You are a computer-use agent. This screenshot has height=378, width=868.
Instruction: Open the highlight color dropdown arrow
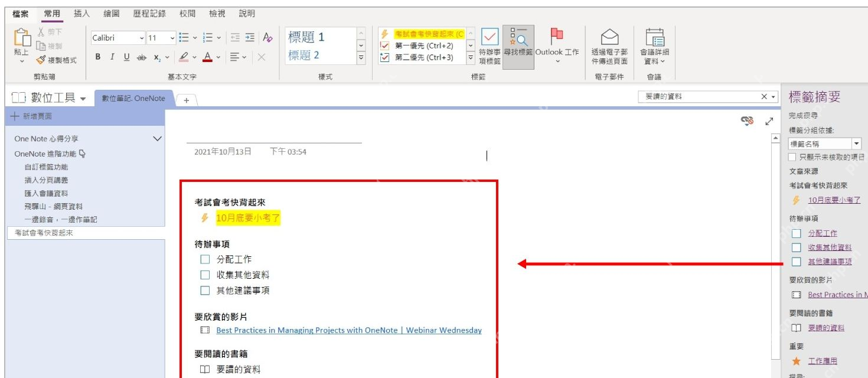(x=194, y=57)
